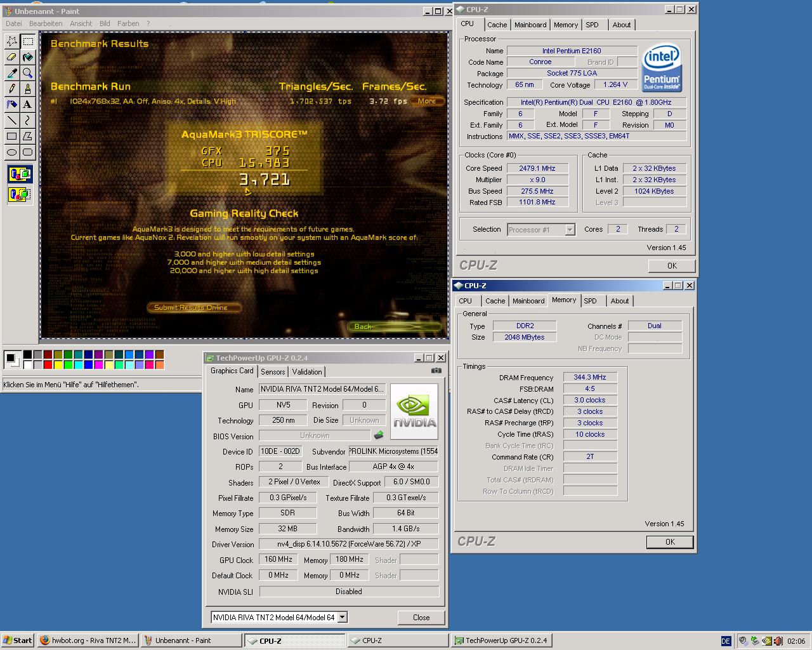
Task: Choose the Ellipse shape tool
Action: click(12, 152)
